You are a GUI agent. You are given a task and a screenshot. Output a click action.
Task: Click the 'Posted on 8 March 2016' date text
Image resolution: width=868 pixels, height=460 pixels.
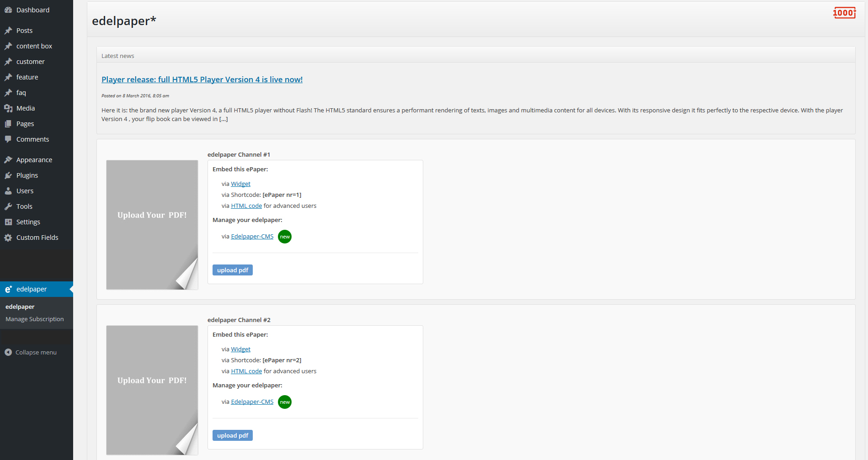(x=135, y=95)
